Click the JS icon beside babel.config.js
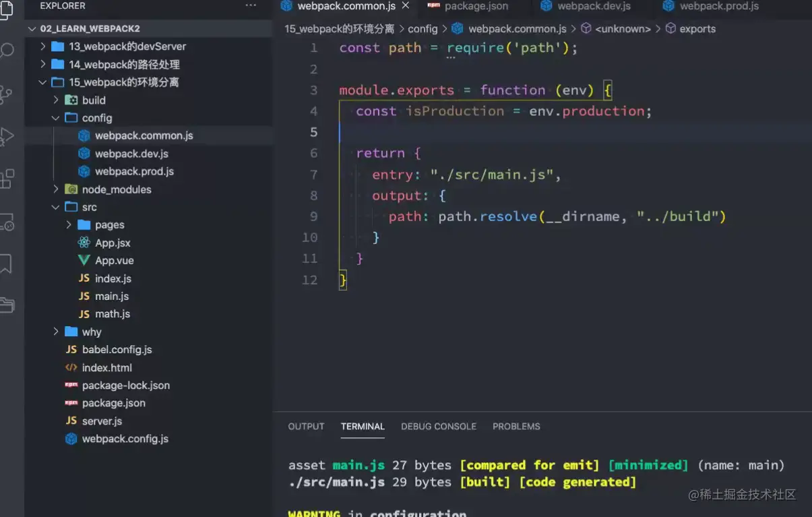This screenshot has height=517, width=812. 71,350
